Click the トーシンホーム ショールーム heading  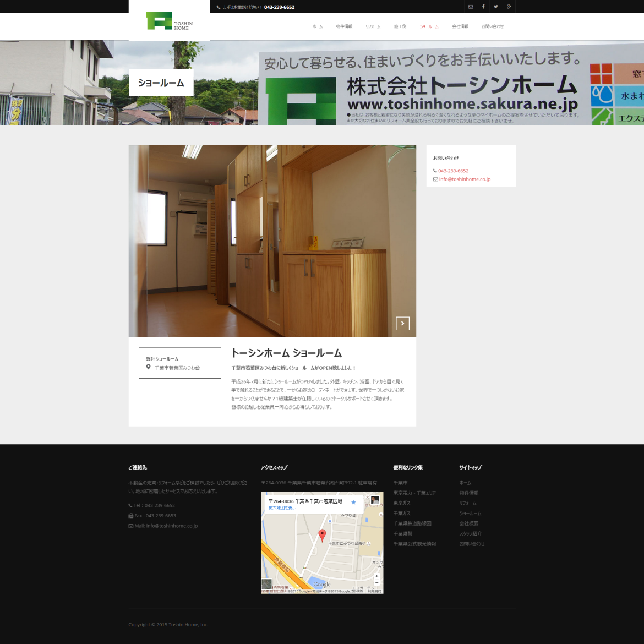(x=287, y=353)
